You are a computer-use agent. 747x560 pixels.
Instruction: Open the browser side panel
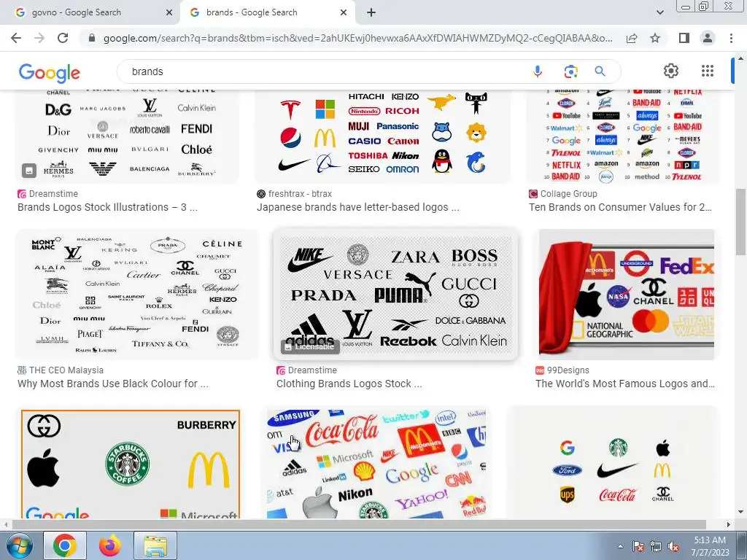(x=684, y=38)
